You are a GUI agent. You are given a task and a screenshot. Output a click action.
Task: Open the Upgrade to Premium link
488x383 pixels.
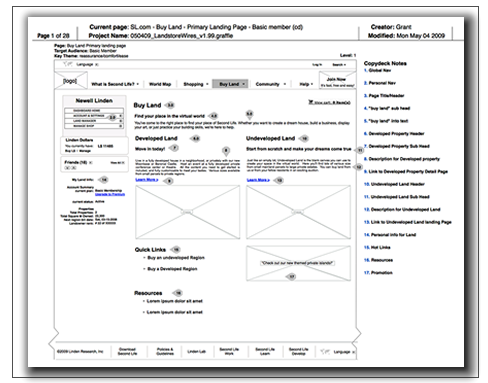click(x=110, y=194)
